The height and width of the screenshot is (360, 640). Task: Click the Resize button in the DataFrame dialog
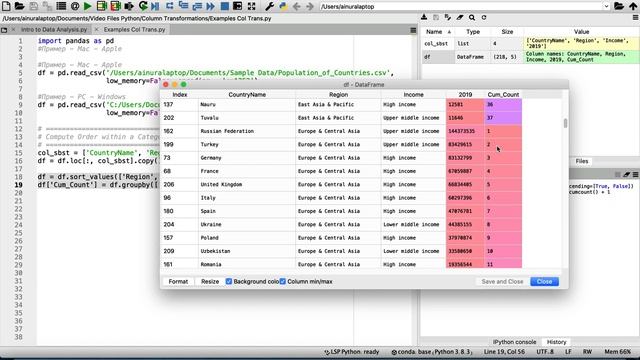(210, 281)
